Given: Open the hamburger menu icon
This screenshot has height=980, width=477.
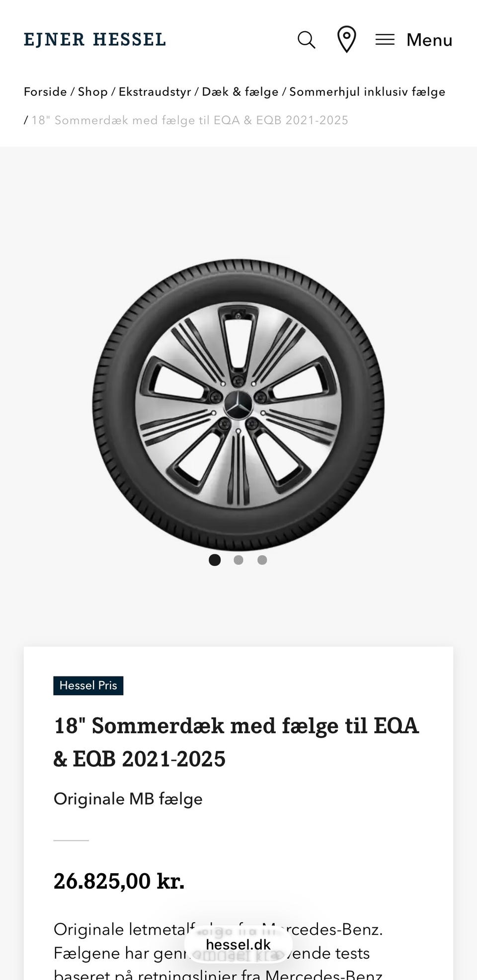Looking at the screenshot, I should coord(385,40).
